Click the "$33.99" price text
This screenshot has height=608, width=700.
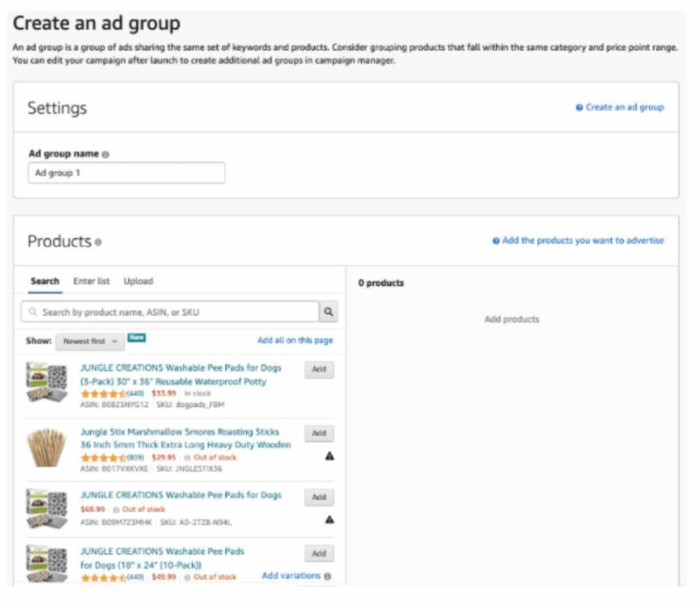(x=164, y=394)
